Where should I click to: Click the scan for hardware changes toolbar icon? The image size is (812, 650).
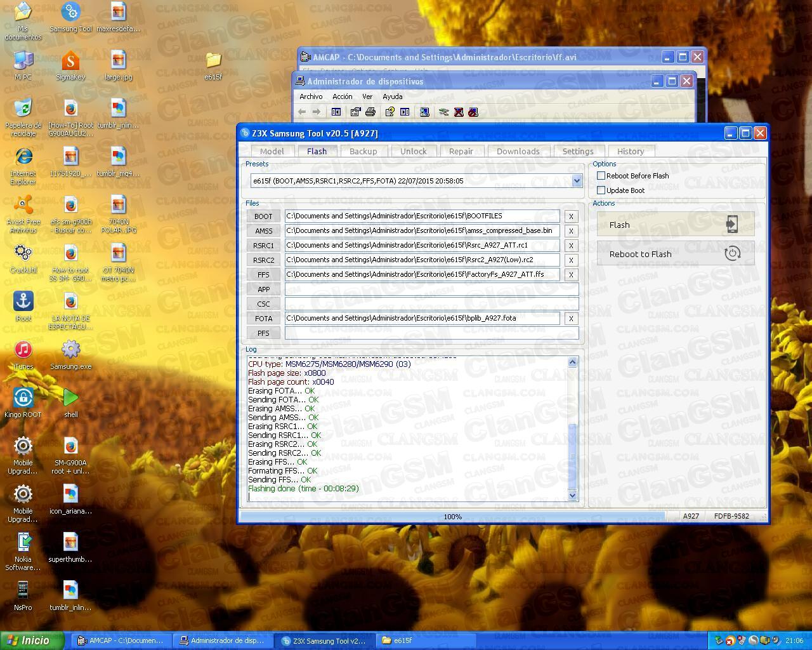click(424, 112)
